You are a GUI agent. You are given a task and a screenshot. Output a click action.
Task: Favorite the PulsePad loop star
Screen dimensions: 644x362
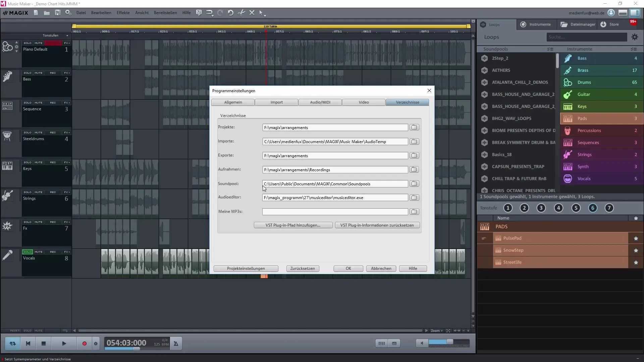[x=636, y=238]
